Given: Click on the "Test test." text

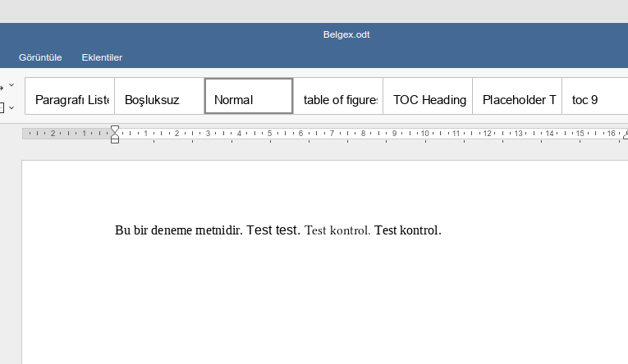Looking at the screenshot, I should [x=273, y=230].
